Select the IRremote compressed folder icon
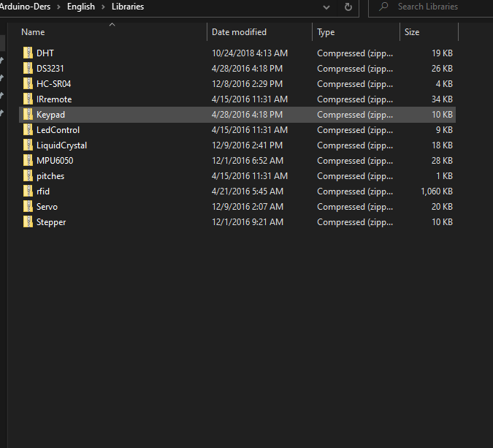 click(28, 99)
